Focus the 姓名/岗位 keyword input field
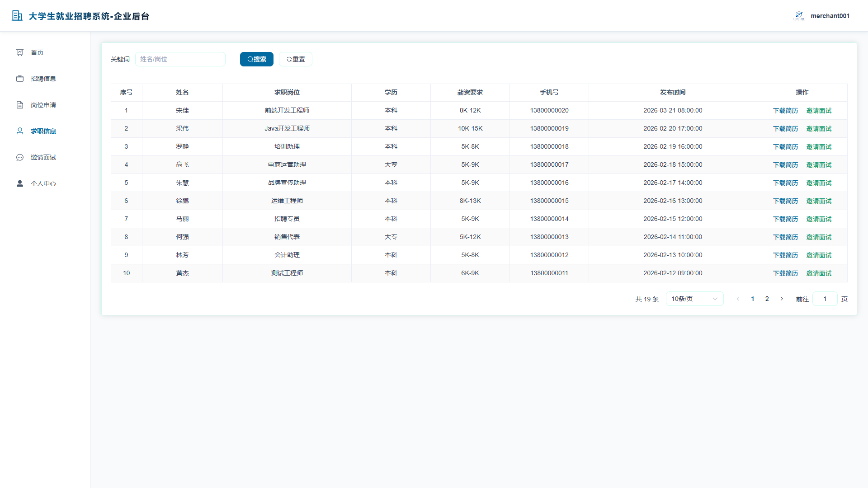The height and width of the screenshot is (488, 868). 180,59
